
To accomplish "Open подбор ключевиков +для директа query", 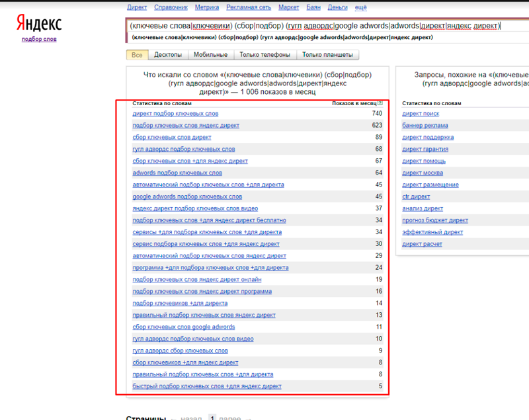I will (x=180, y=303).
